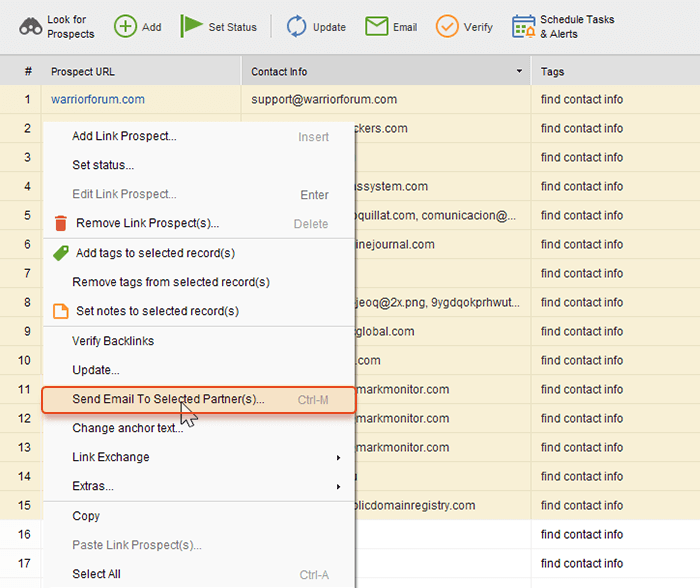Open the warriorforum.com prospect link
700x588 pixels.
pyautogui.click(x=98, y=99)
